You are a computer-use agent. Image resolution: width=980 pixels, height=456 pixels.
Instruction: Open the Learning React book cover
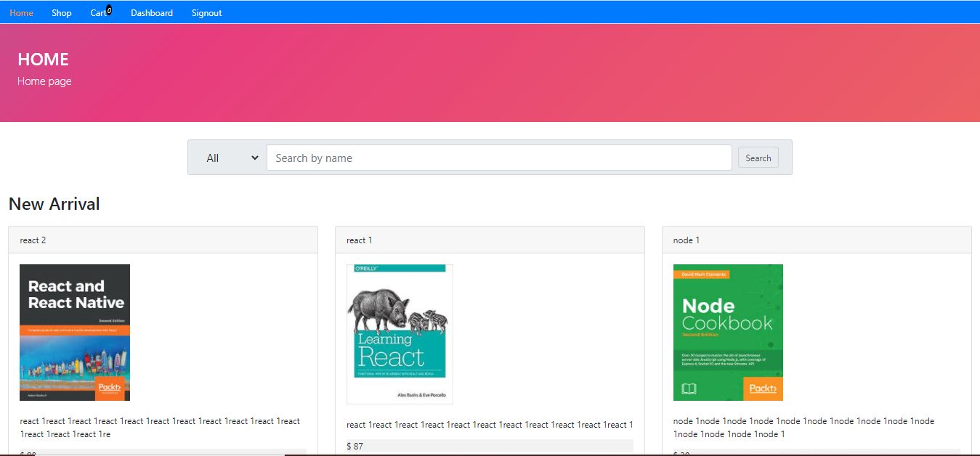[400, 334]
